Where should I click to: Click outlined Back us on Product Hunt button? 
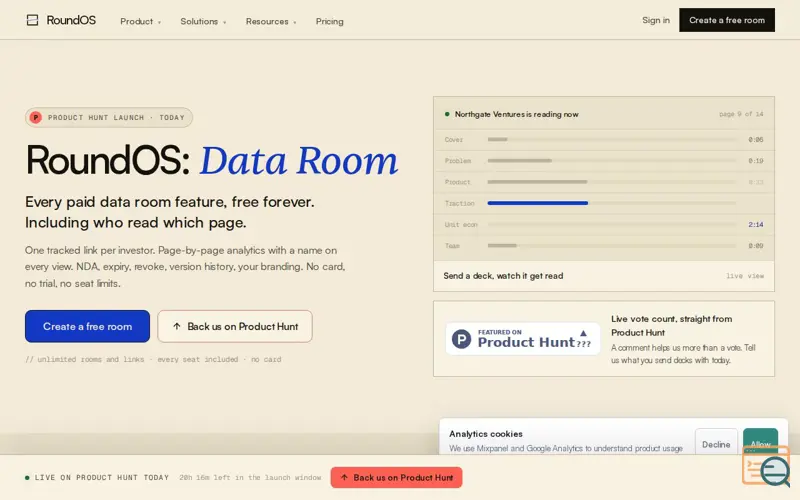coord(235,327)
